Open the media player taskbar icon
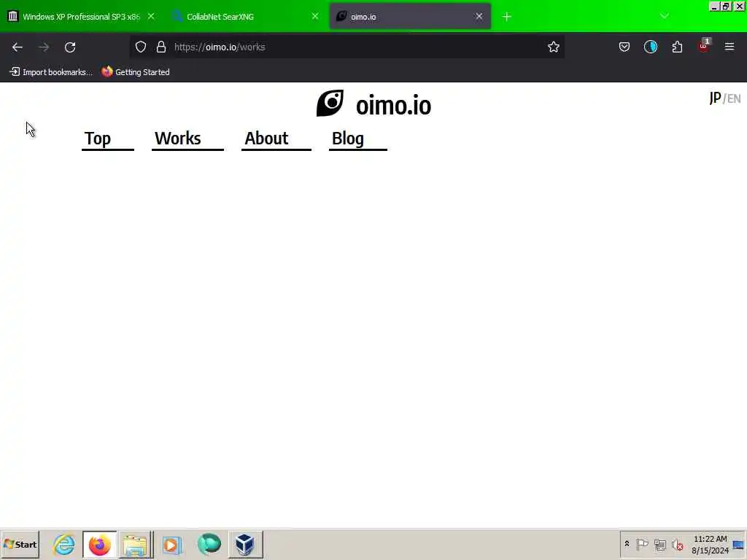 pos(172,544)
